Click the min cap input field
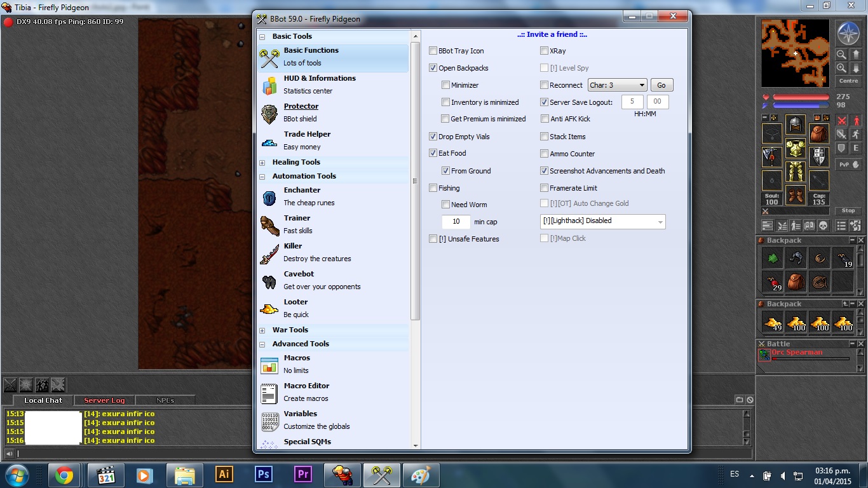Image resolution: width=868 pixels, height=488 pixels. click(456, 222)
